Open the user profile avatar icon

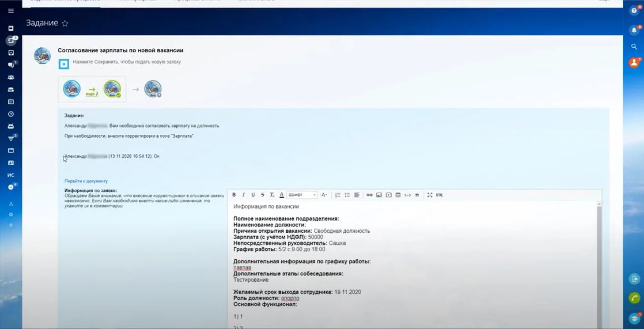(634, 62)
